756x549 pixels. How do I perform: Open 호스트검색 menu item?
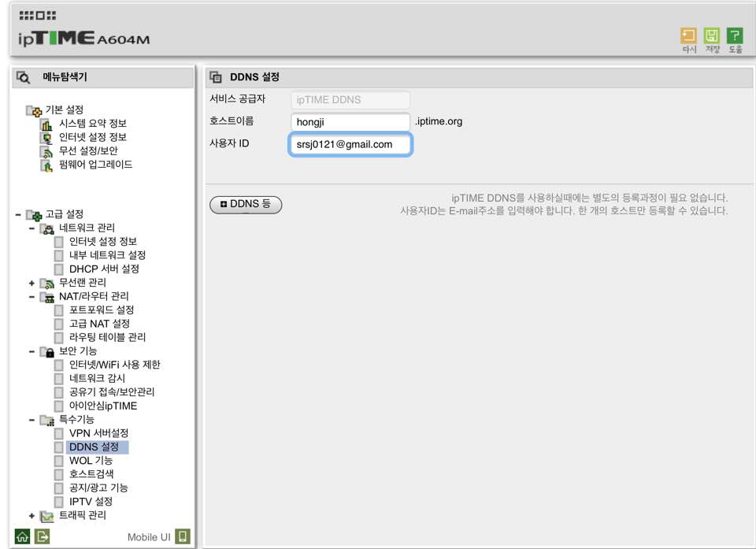pos(91,475)
